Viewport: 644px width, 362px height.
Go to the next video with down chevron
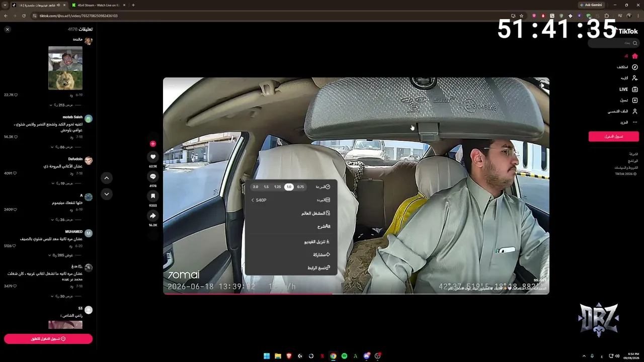[x=106, y=194]
